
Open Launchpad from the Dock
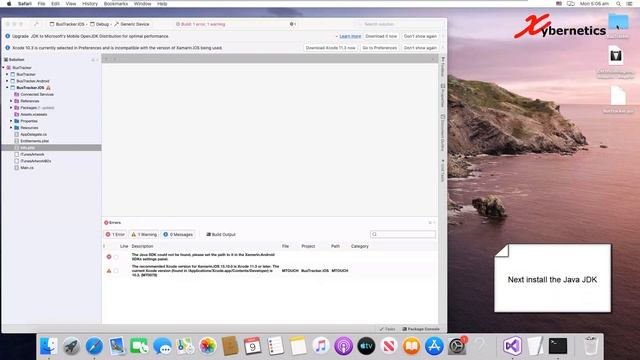71,346
